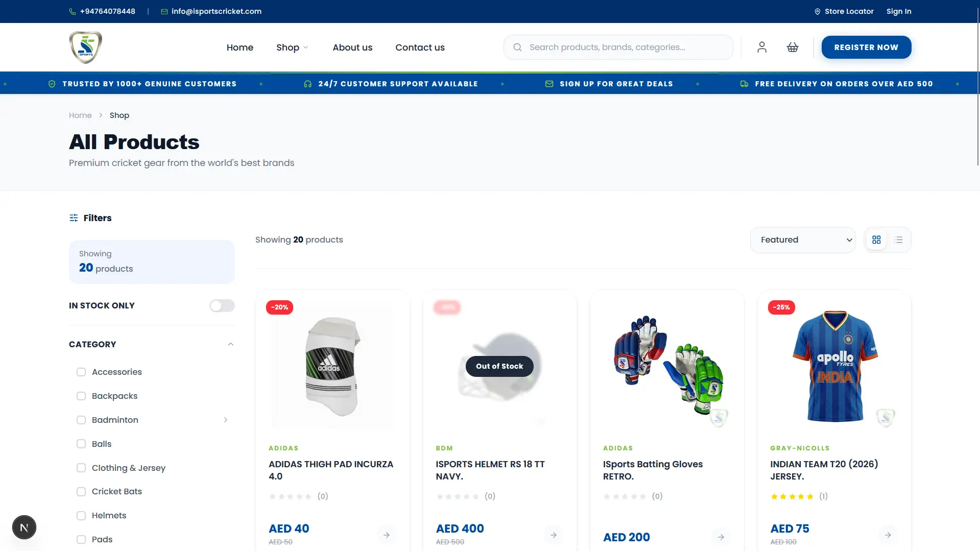Click the email envelope icon in the top bar

click(164, 11)
